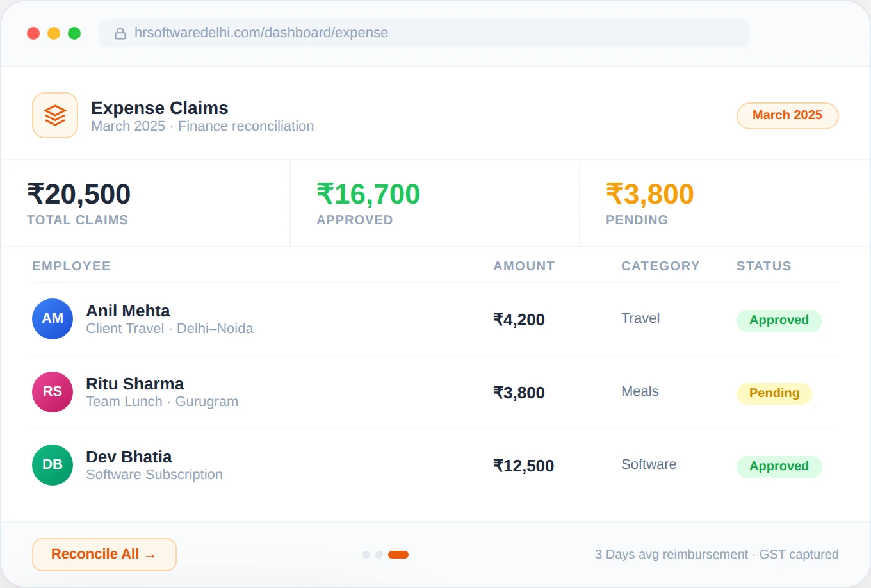Open the Category column filter
The height and width of the screenshot is (588, 871).
(660, 266)
